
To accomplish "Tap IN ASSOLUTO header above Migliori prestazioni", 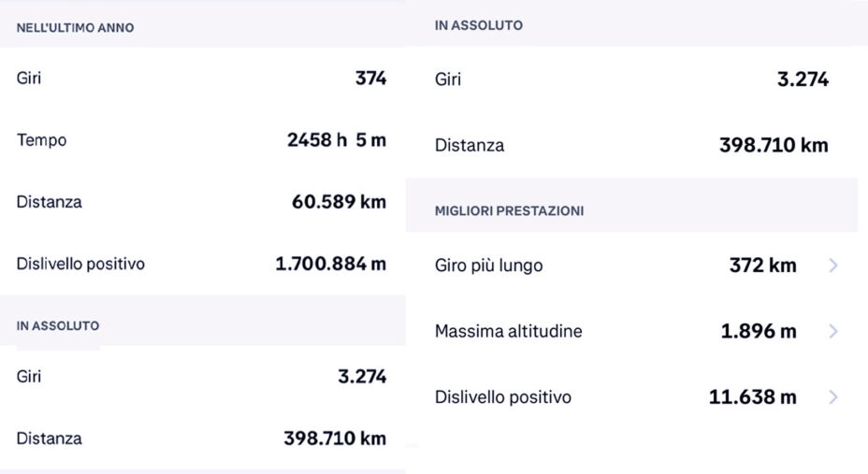I will [x=479, y=25].
